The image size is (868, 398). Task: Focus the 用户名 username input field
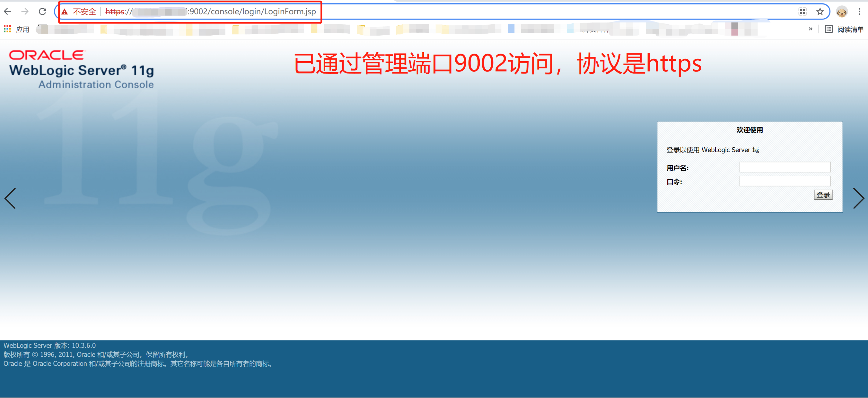[x=785, y=167]
